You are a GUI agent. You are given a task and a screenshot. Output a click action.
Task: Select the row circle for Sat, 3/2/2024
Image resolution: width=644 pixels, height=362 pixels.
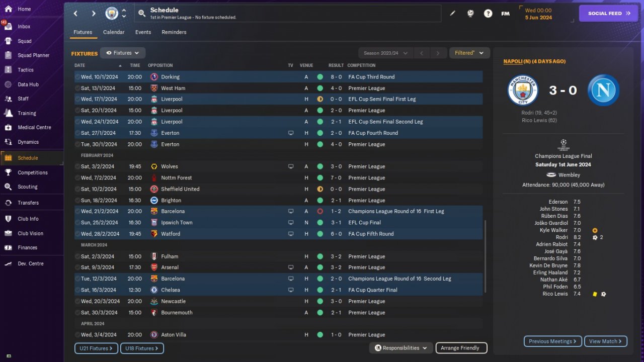point(77,166)
